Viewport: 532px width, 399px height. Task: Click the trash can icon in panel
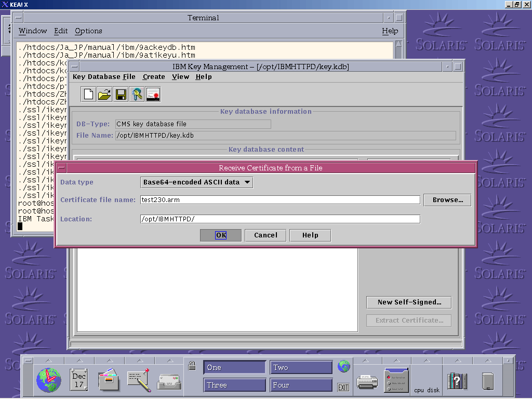[487, 381]
